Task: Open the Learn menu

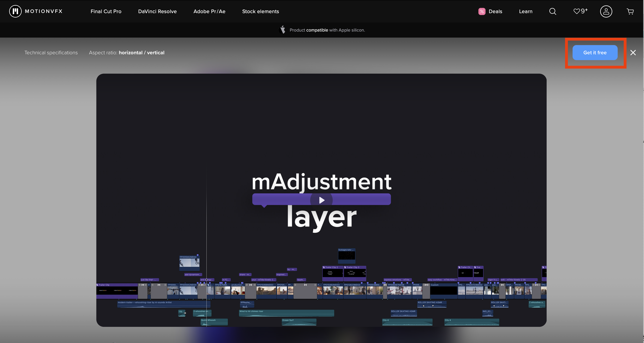Action: (526, 11)
